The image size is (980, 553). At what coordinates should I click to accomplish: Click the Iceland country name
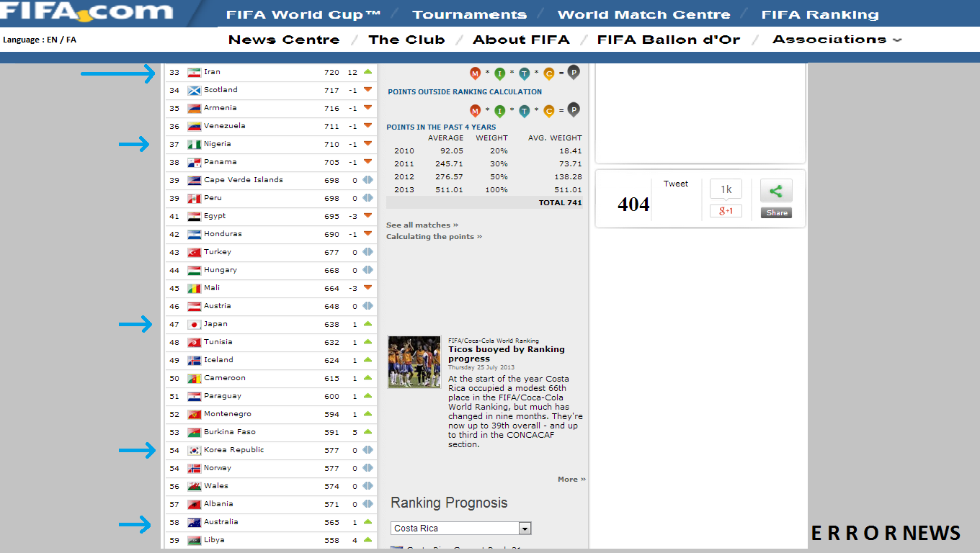(x=218, y=360)
